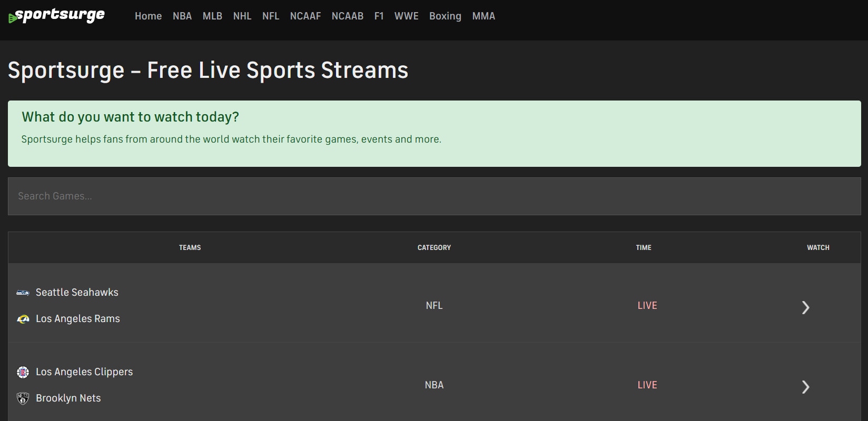The image size is (868, 421).
Task: Click the NBA category cell
Action: point(434,385)
